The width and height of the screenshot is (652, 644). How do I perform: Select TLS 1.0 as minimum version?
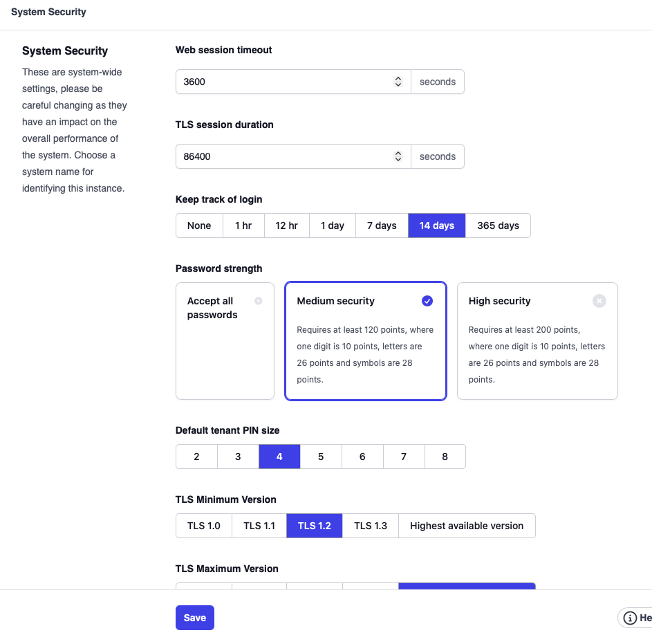coord(203,526)
